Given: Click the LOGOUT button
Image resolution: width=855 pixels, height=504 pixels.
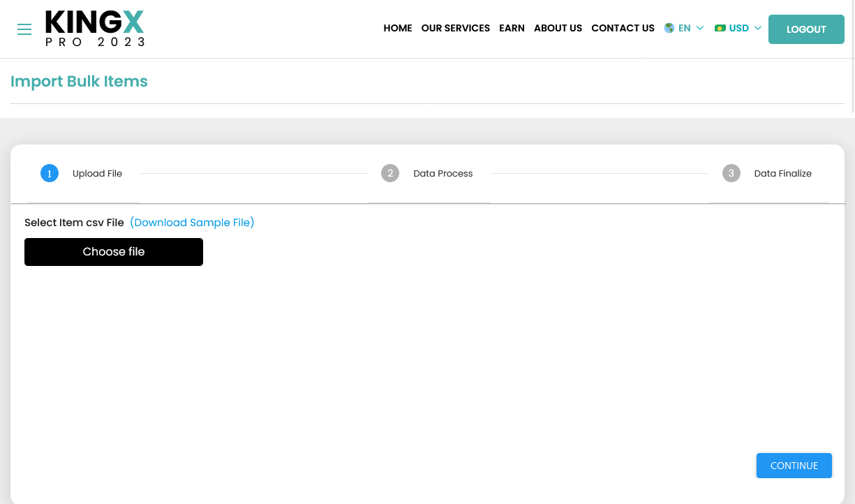Looking at the screenshot, I should pyautogui.click(x=806, y=29).
